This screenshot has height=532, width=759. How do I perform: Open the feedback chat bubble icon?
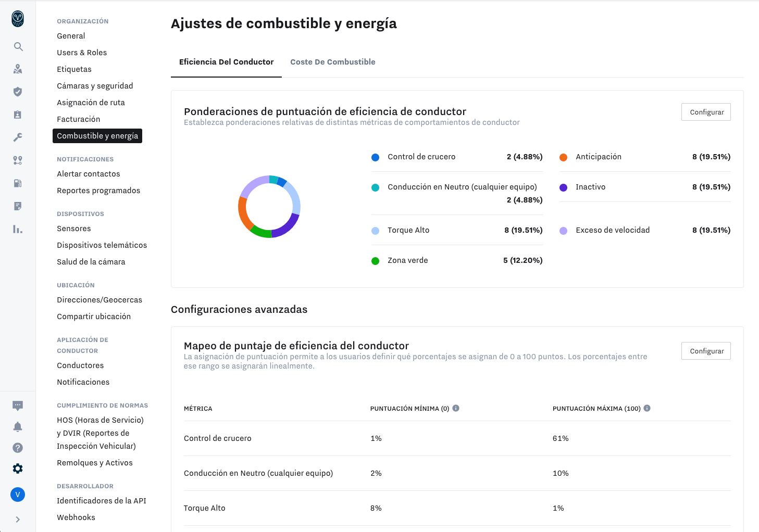18,406
